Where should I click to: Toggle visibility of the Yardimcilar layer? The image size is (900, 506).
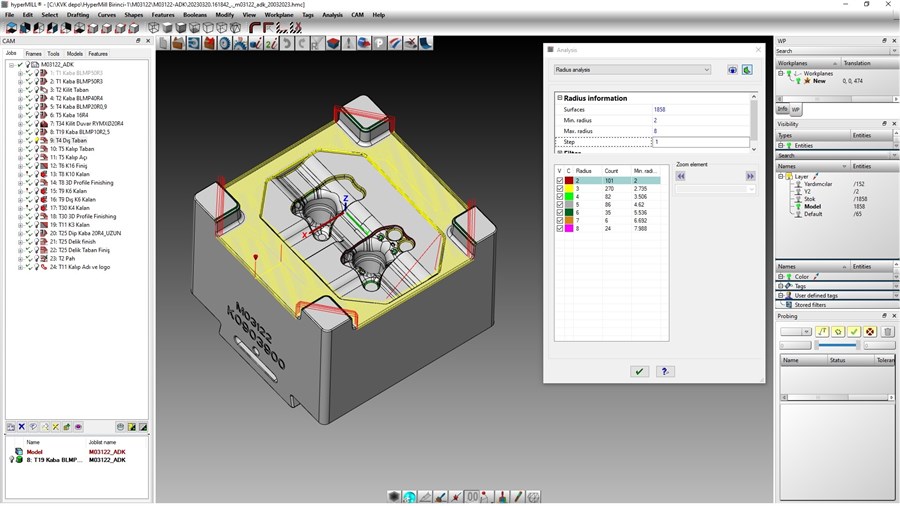[x=798, y=184]
